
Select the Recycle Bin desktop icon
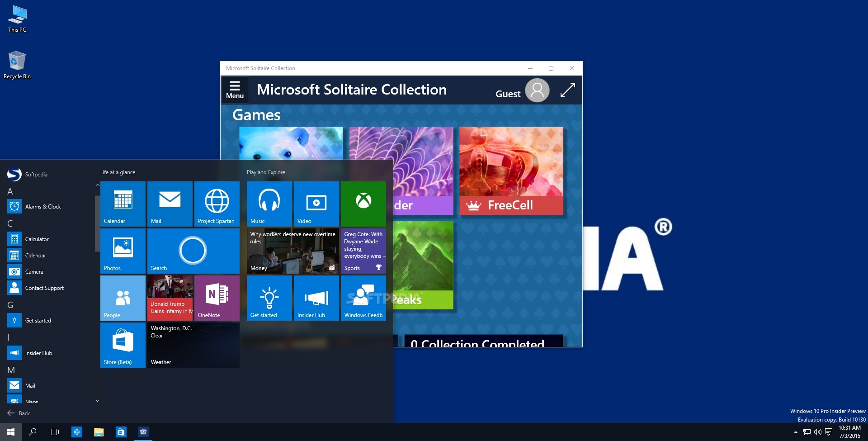[x=17, y=65]
